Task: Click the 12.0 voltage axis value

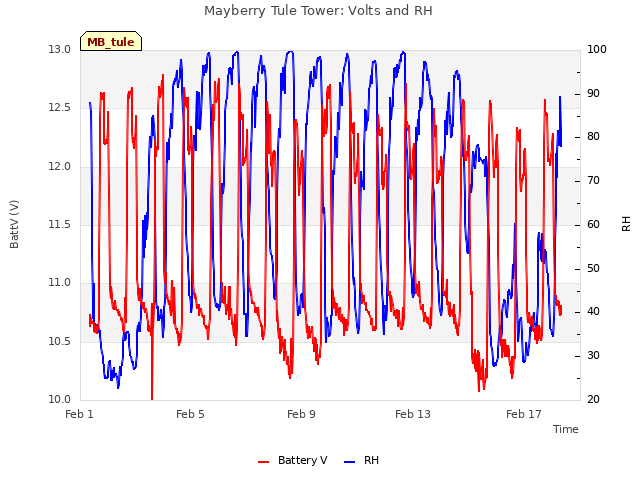Action: (60, 166)
